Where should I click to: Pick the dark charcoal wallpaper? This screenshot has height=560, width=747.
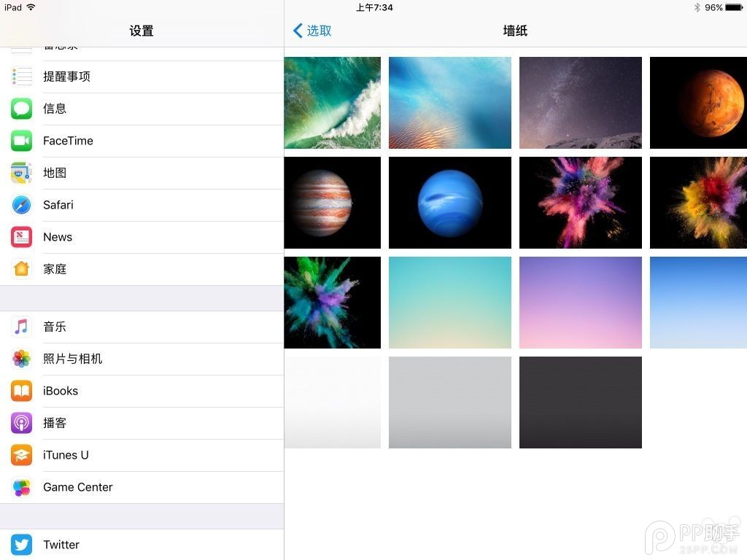(580, 402)
